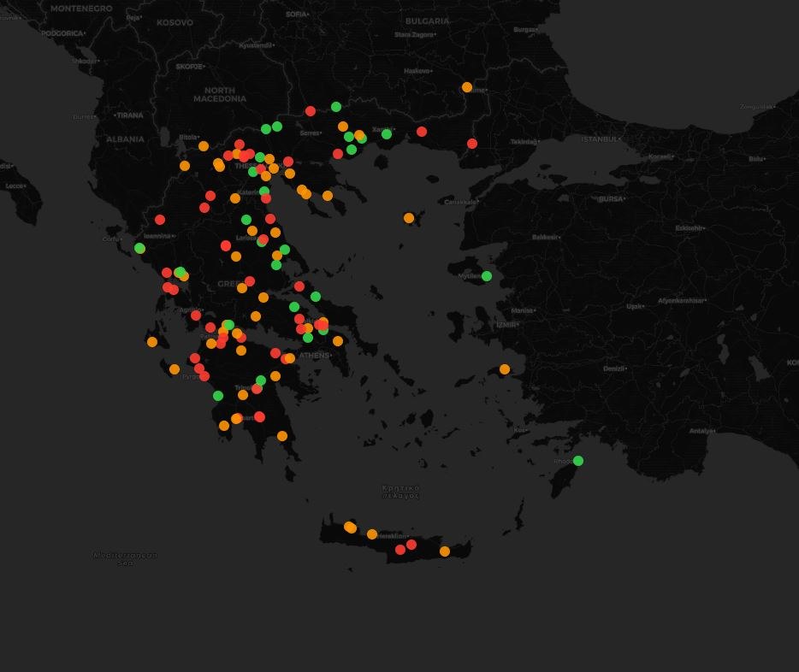Click the Mediterranean Sea label
The width and height of the screenshot is (799, 672).
(x=125, y=558)
